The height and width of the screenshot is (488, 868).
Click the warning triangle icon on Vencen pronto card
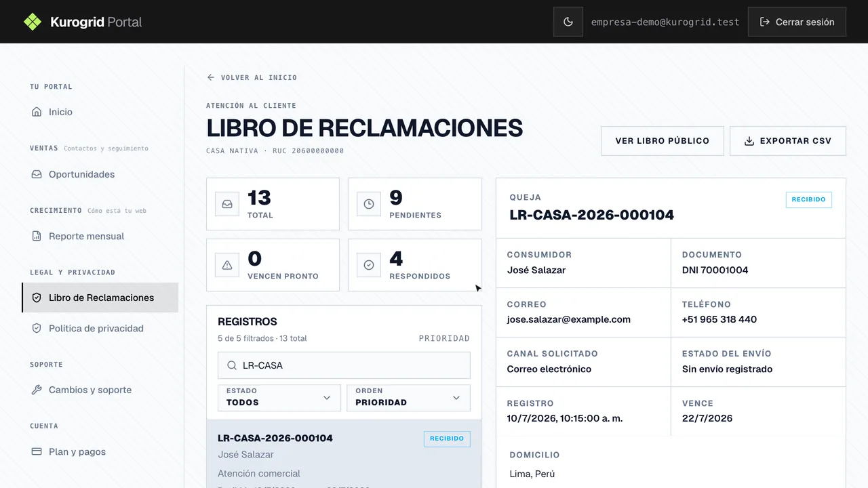227,265
